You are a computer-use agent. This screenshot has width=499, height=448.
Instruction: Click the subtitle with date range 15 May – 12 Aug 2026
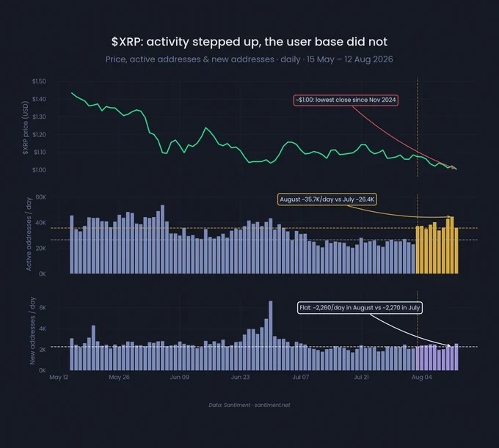point(249,59)
